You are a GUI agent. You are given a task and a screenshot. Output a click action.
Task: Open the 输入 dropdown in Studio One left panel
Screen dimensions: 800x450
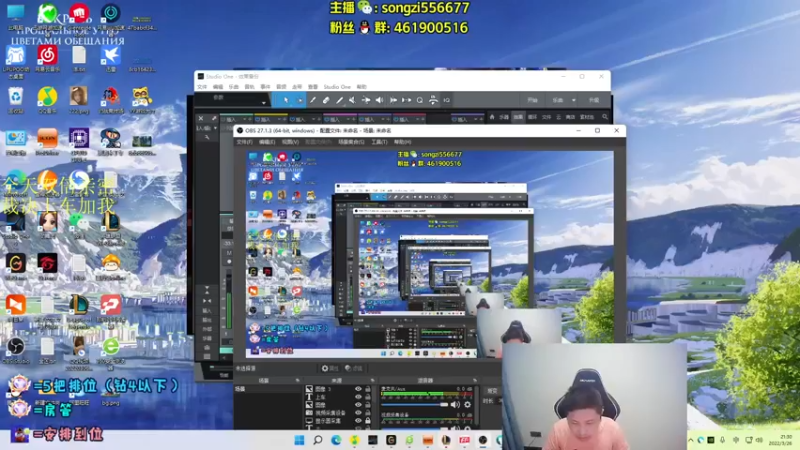pyautogui.click(x=215, y=128)
